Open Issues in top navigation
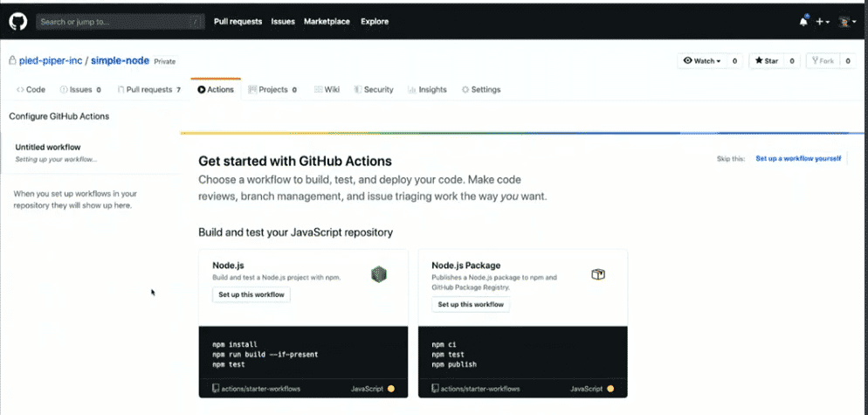Viewport: 868px width, 415px height. [x=283, y=22]
